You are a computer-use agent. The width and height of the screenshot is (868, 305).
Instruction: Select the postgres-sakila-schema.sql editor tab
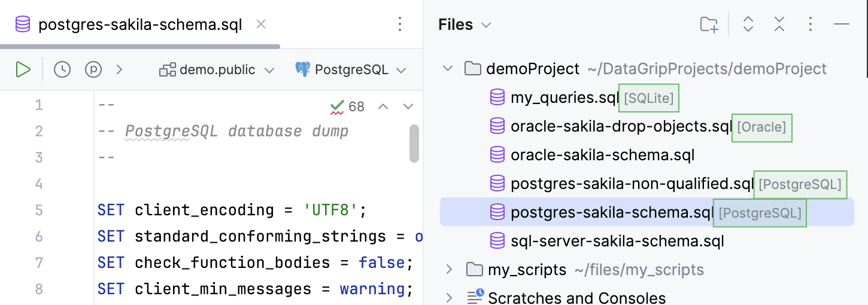(139, 25)
